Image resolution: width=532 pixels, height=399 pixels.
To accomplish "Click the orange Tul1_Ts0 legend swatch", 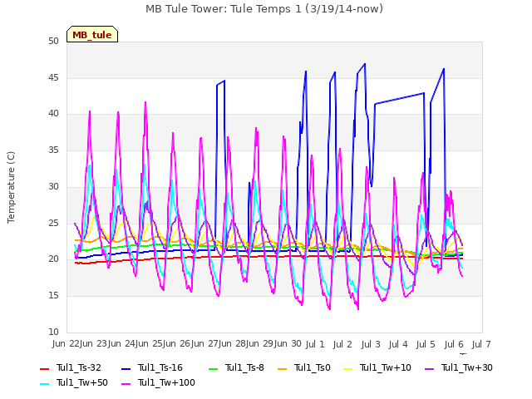I will point(282,368).
